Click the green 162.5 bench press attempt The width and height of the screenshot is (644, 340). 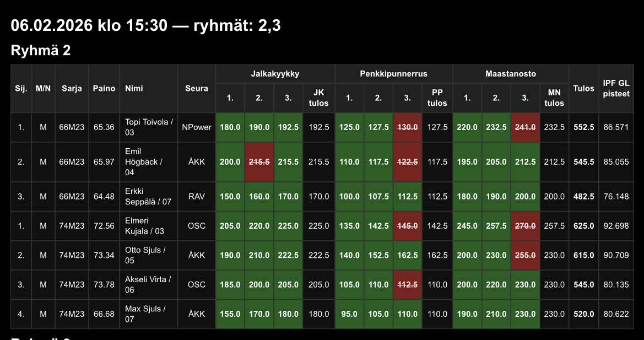408,255
